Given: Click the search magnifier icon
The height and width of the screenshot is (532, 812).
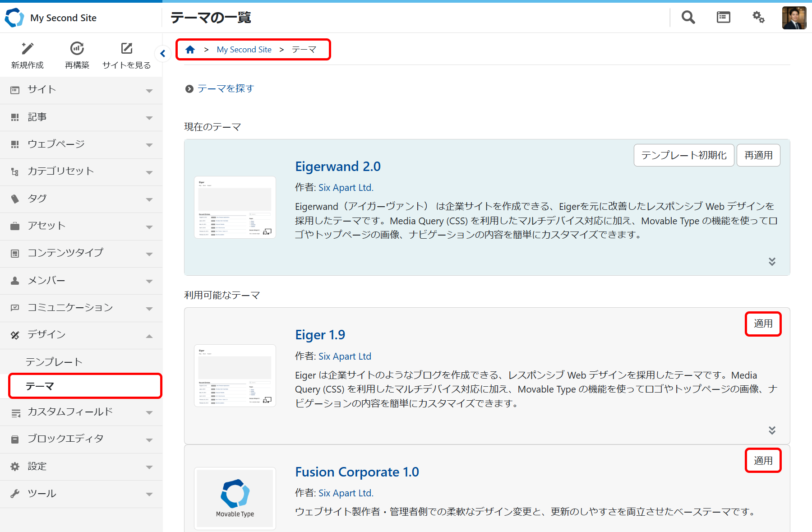Looking at the screenshot, I should (x=688, y=18).
